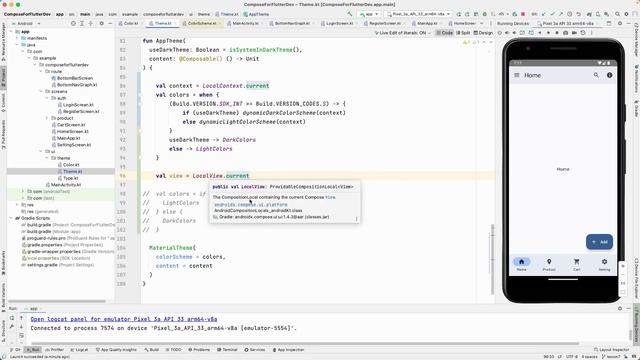The height and width of the screenshot is (360, 640).
Task: Switch editor to Design view
Action: [483, 33]
